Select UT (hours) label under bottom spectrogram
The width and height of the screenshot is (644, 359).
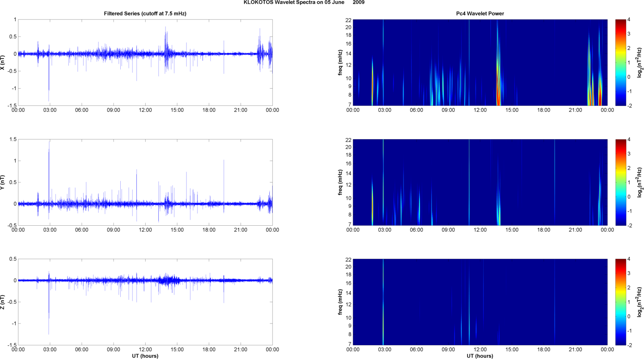point(480,356)
